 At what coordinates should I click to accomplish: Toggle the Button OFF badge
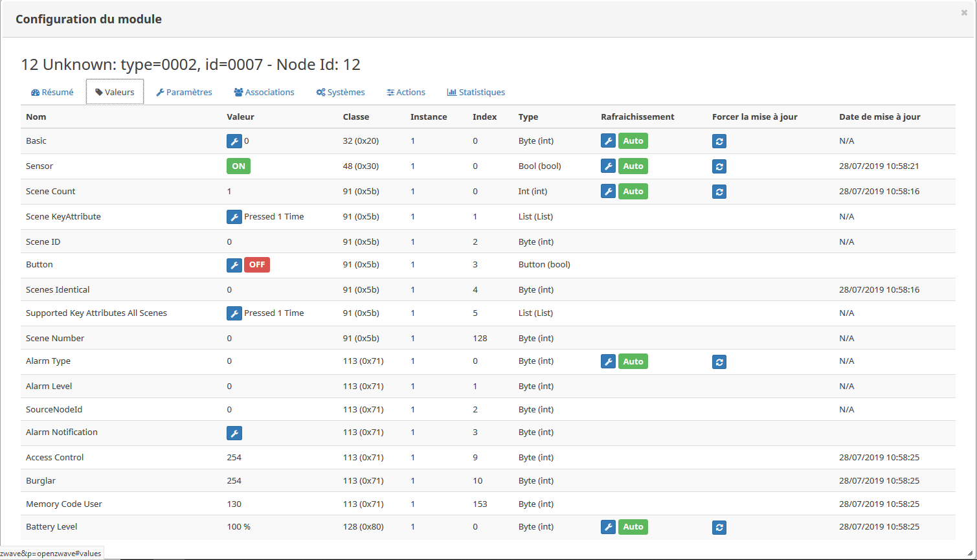[257, 265]
